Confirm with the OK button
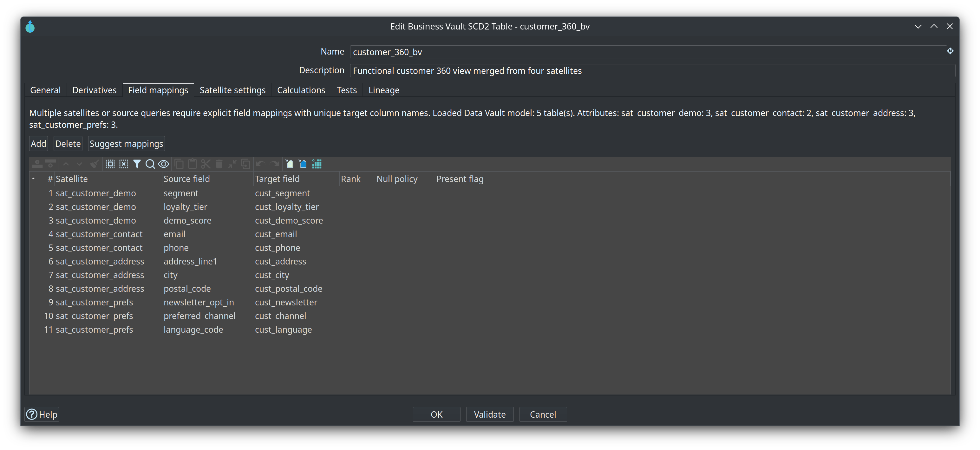The image size is (980, 450). pyautogui.click(x=436, y=414)
